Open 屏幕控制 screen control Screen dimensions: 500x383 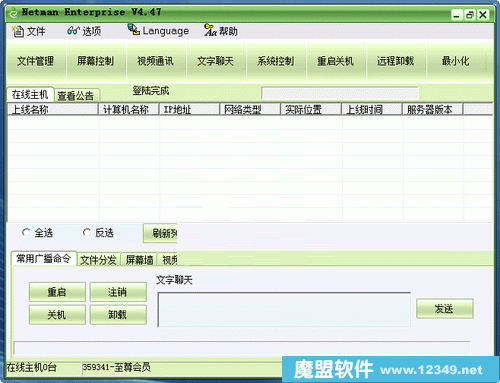point(96,61)
